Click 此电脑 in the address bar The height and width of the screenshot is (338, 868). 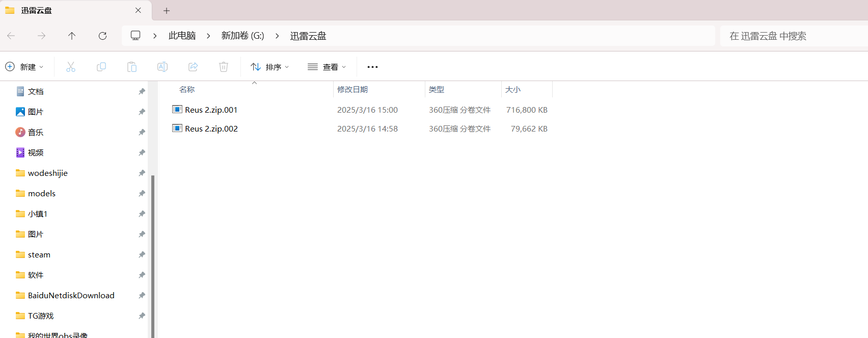point(182,36)
